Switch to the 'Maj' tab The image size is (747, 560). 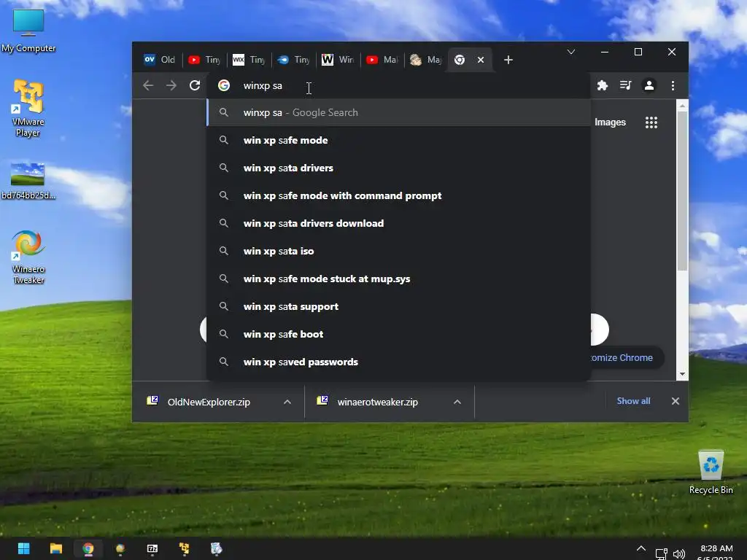426,60
